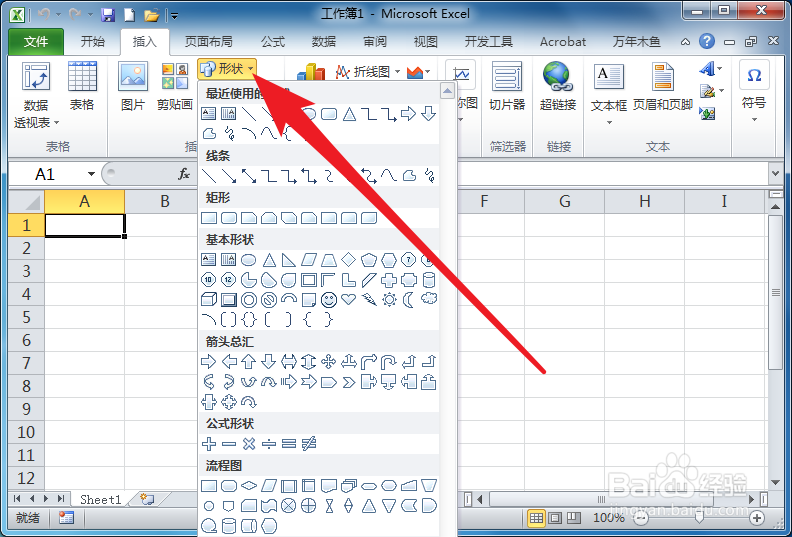Expand the PivotTable dropdown arrow
The height and width of the screenshot is (537, 792).
pyautogui.click(x=57, y=123)
